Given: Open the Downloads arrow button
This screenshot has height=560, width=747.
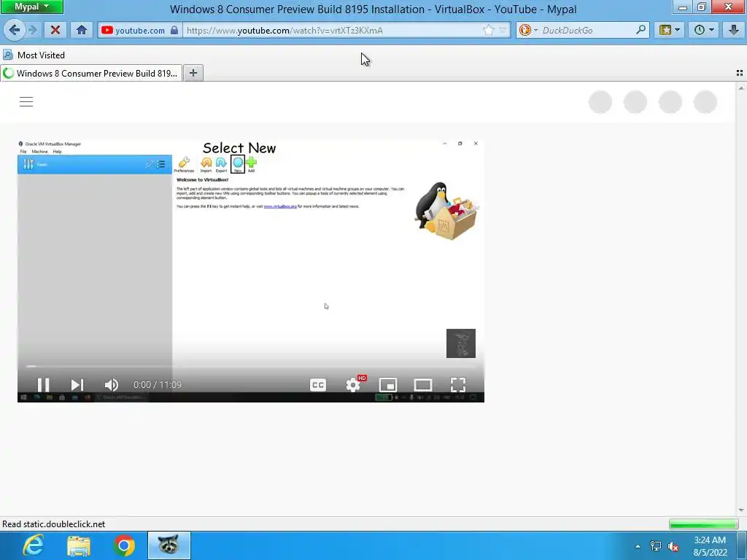Looking at the screenshot, I should click(734, 30).
